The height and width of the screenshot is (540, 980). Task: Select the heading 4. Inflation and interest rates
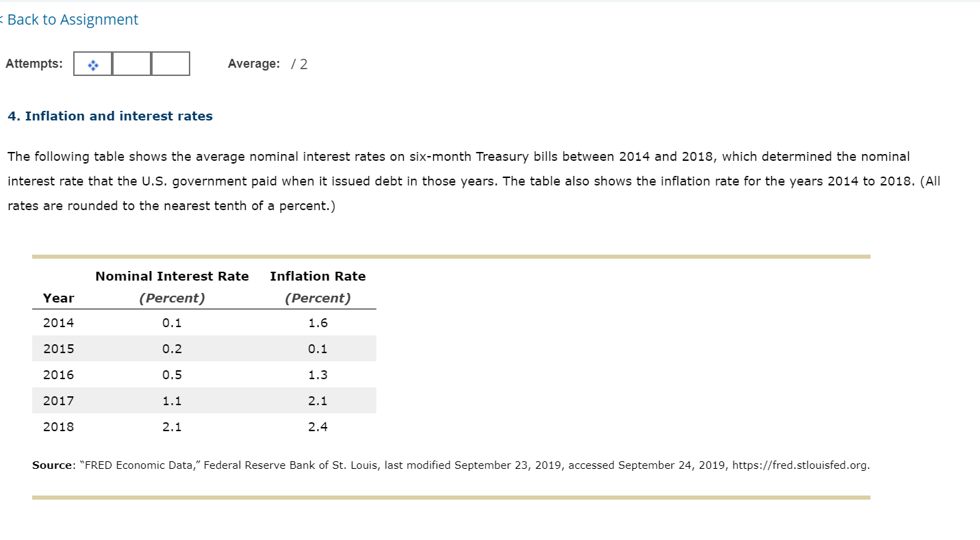(110, 116)
